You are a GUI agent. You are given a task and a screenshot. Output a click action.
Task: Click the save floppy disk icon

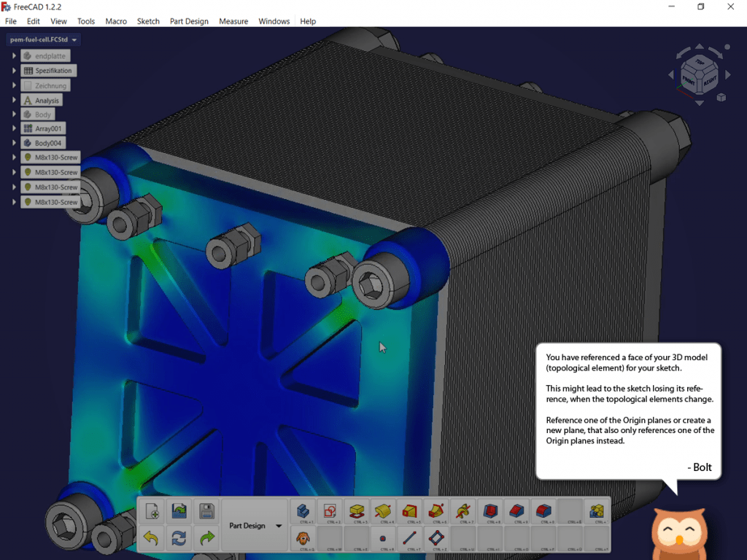[x=206, y=511]
